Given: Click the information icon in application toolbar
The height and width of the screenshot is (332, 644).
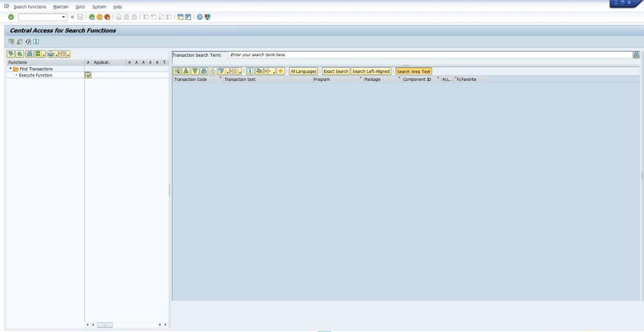Looking at the screenshot, I should [x=36, y=42].
